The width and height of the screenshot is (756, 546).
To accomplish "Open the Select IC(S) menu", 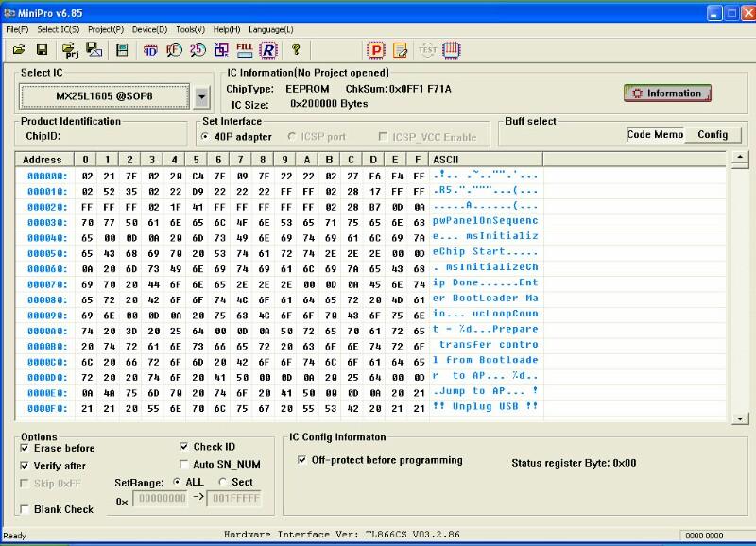I will [x=59, y=30].
